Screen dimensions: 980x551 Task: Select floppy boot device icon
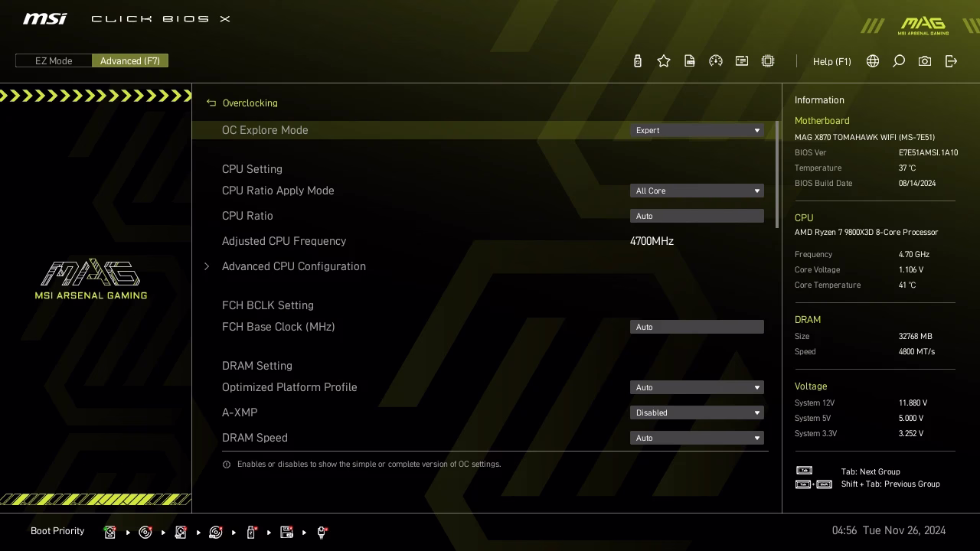point(286,532)
